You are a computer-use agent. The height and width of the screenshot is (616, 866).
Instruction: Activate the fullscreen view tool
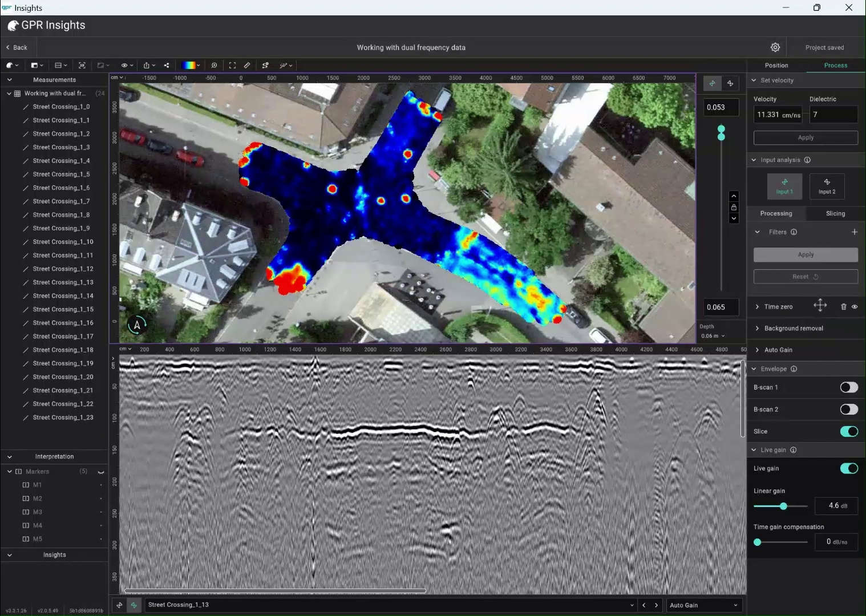[232, 65]
